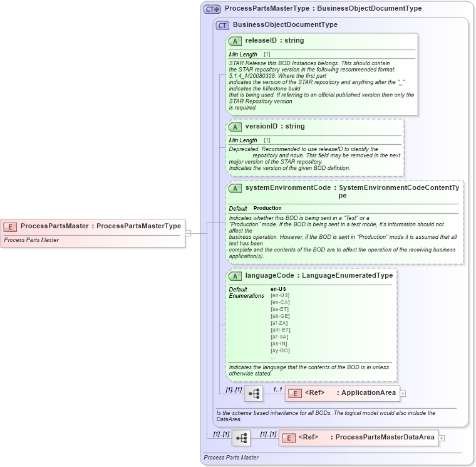476x467 pixels.
Task: Click the A icon of systemEnvironmentCode attribute
Action: (x=235, y=189)
